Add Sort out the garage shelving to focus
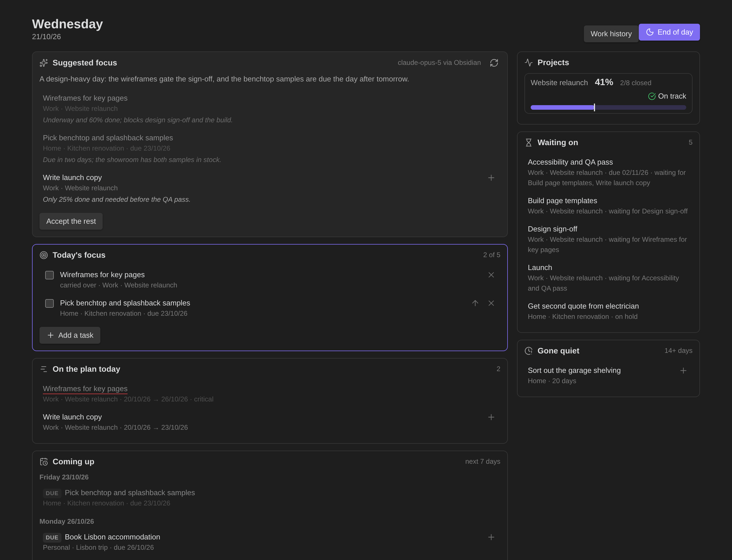 [683, 371]
